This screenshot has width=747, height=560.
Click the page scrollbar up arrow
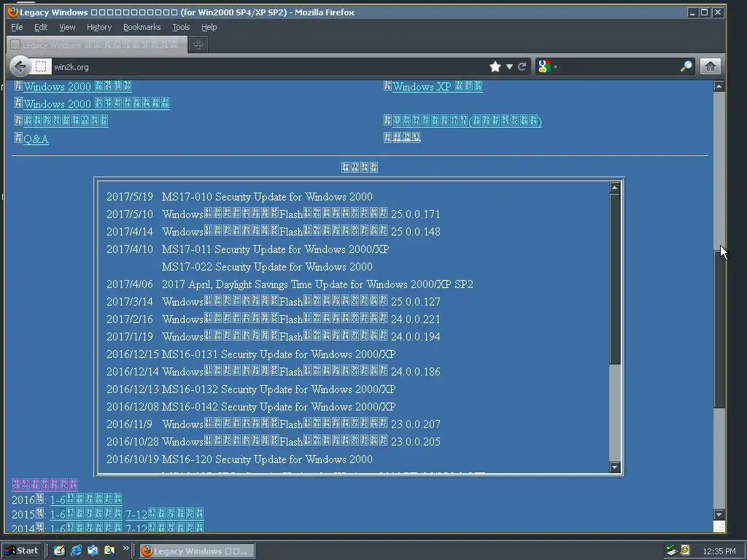(719, 86)
